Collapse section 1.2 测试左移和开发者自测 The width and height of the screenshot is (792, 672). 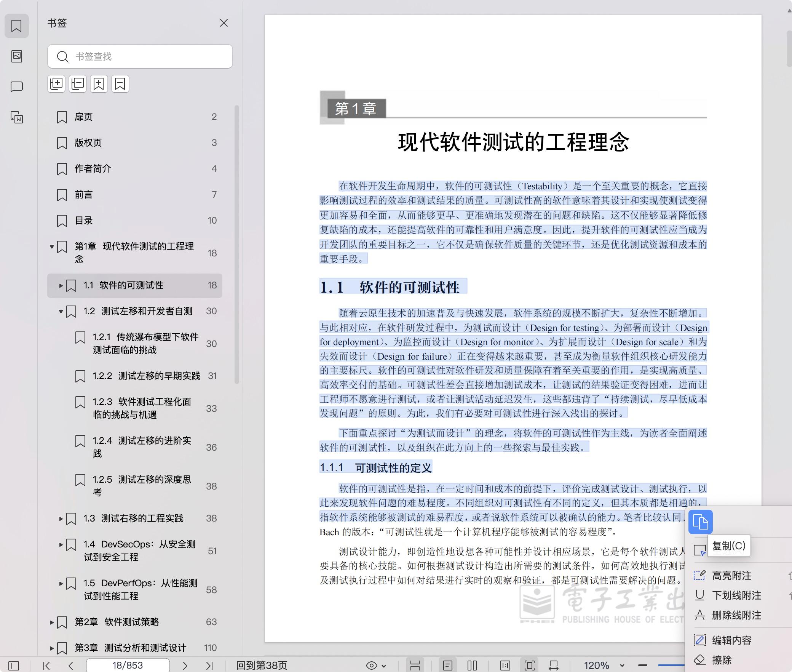(x=61, y=312)
